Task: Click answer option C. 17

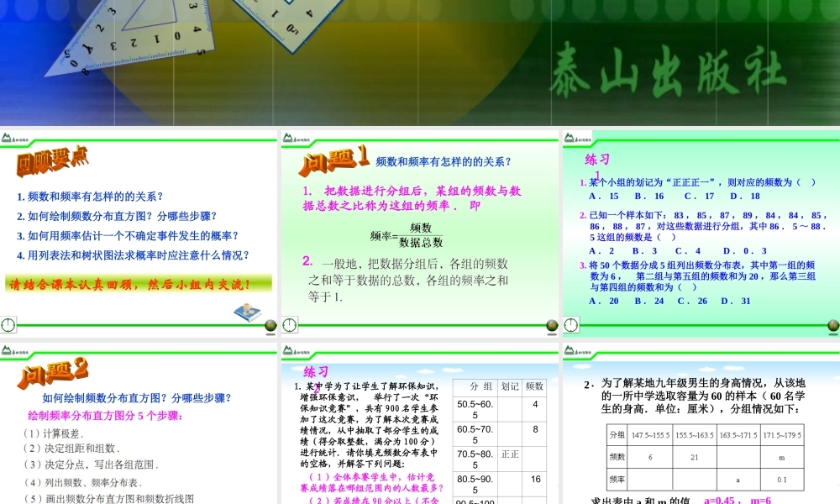Action: 699,196
